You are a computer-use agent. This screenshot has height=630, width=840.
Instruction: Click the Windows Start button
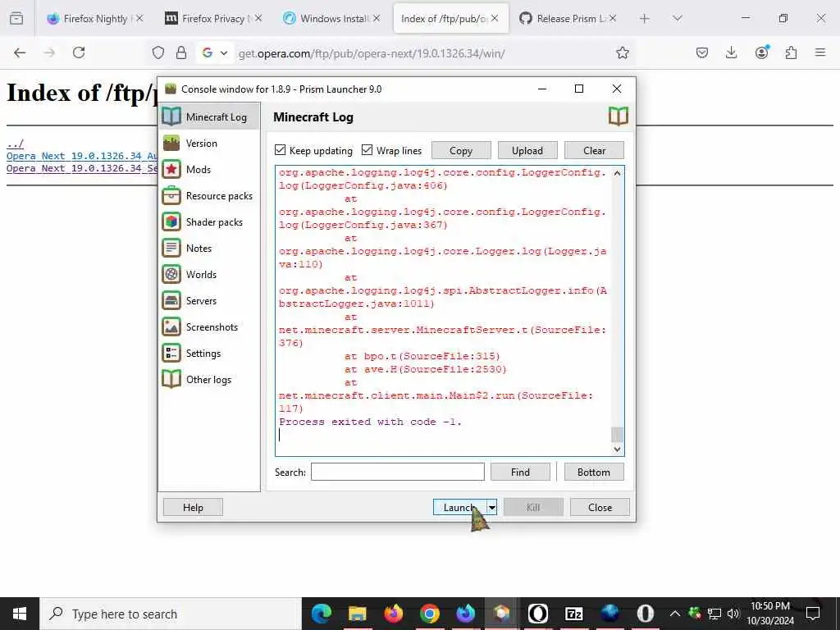tap(20, 614)
